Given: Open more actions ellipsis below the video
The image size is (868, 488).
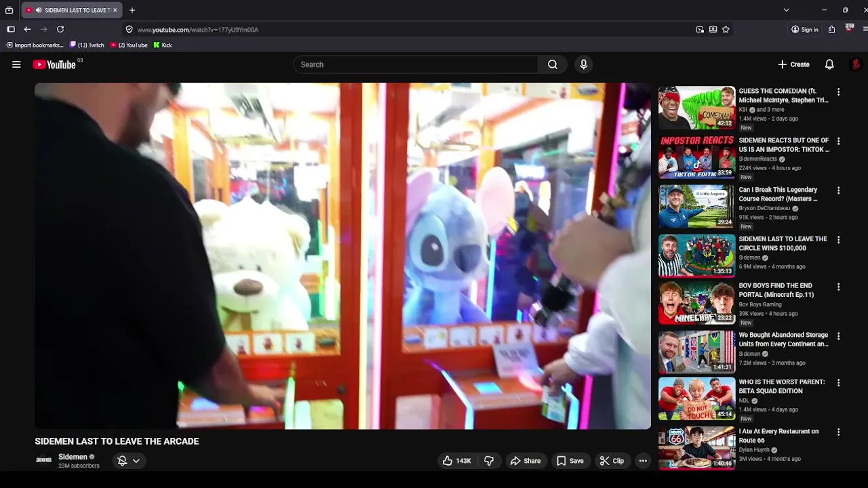Looking at the screenshot, I should pyautogui.click(x=643, y=461).
